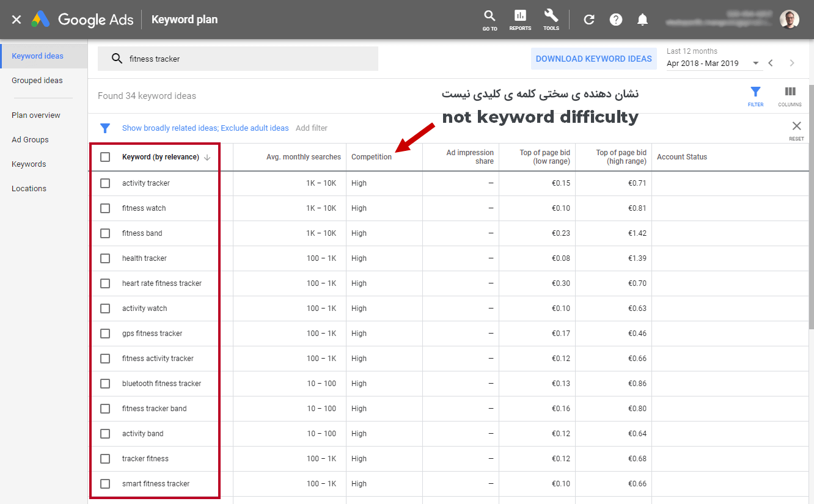
Task: Check the box for fitness band
Action: tap(105, 233)
